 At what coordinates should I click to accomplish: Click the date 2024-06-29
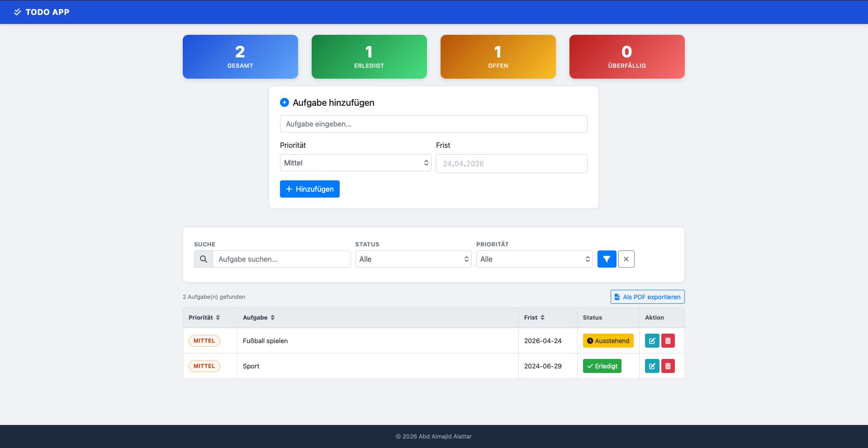543,366
